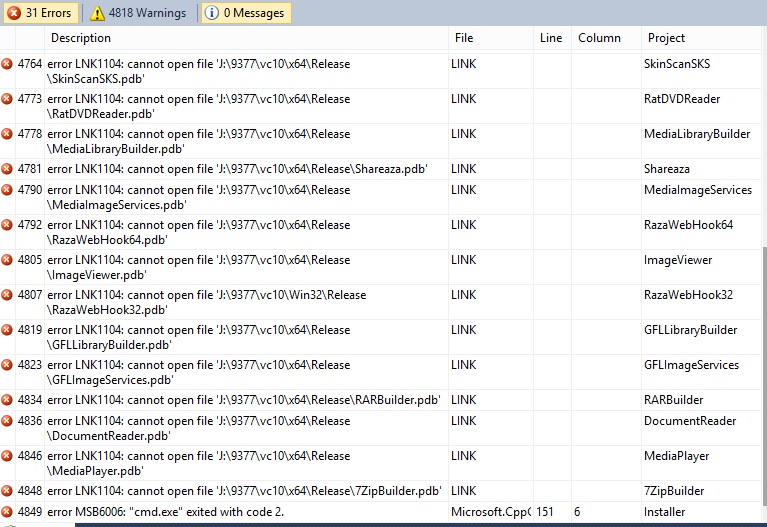Viewport: 767px width, 527px height.
Task: Select the Installer project cell
Action: [664, 512]
